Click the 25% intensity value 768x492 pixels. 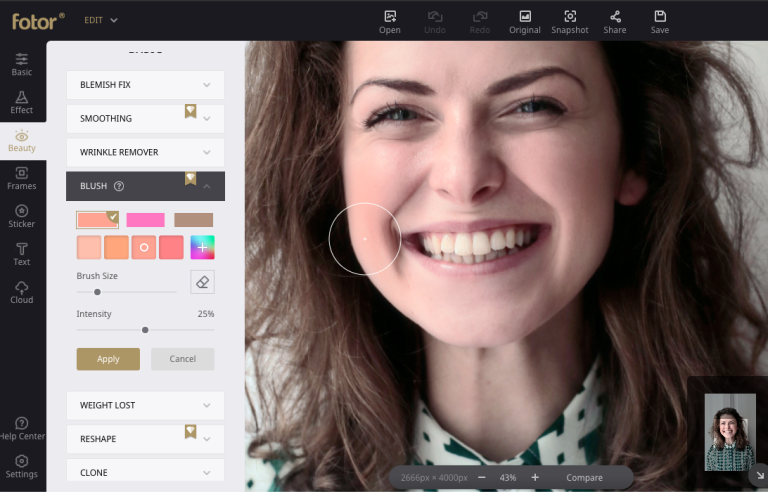coord(206,314)
